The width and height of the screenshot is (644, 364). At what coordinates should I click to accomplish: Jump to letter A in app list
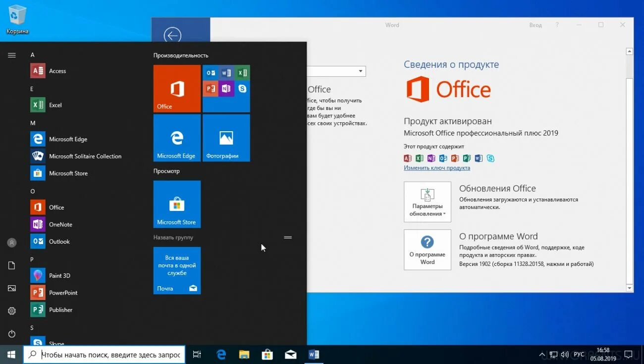(x=33, y=54)
